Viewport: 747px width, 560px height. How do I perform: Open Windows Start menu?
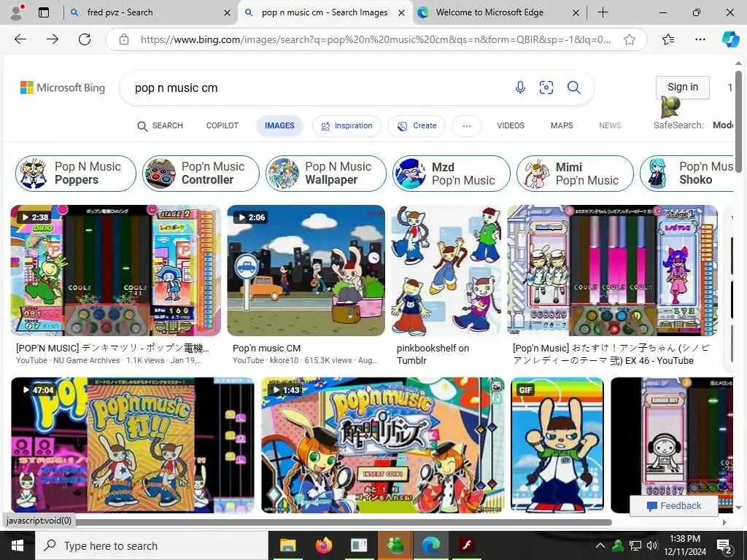pos(18,545)
